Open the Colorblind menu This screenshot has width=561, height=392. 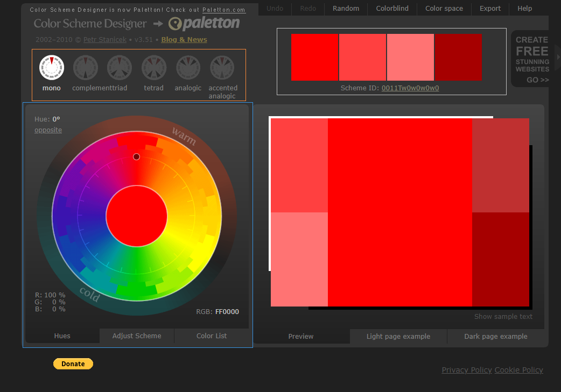click(392, 9)
